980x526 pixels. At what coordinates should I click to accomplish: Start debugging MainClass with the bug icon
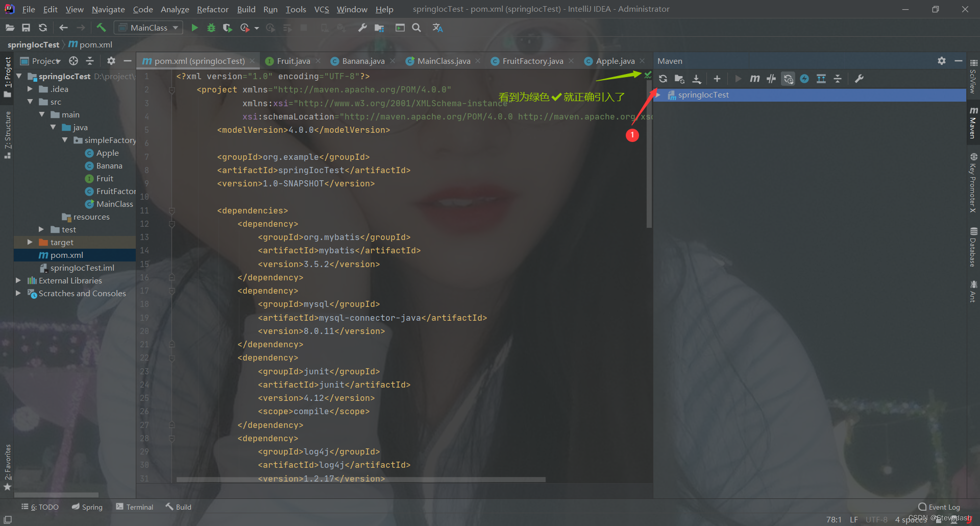pos(211,28)
